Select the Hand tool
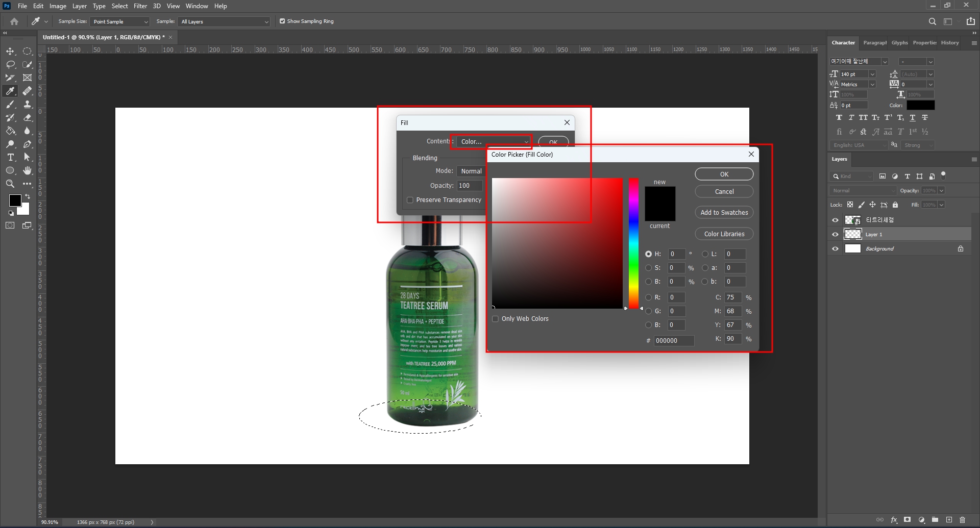The image size is (980, 528). tap(28, 171)
